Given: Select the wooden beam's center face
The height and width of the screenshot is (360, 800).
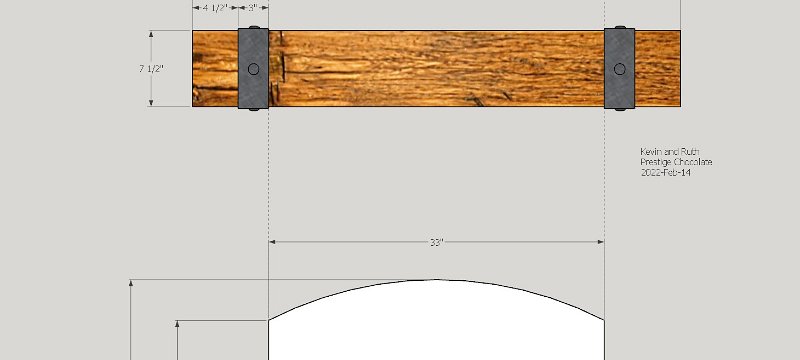Looking at the screenshot, I should coord(436,68).
